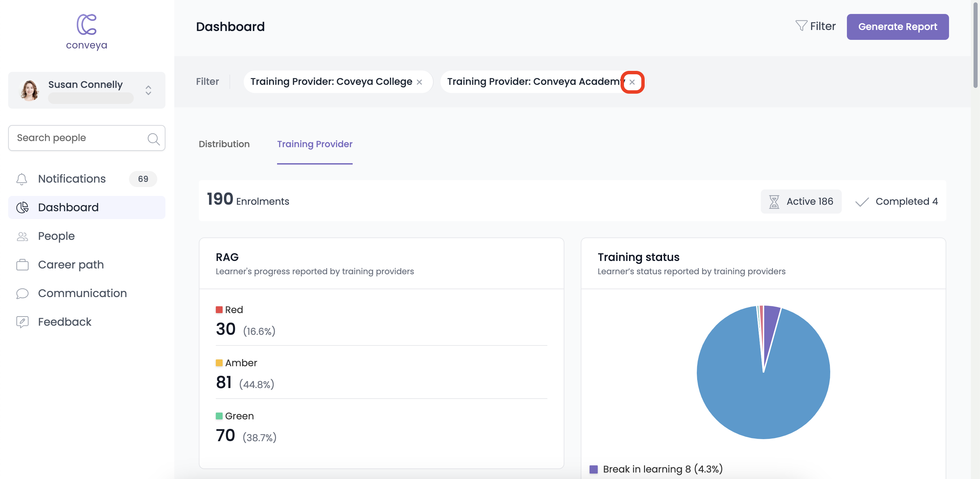This screenshot has width=980, height=479.
Task: Click the 69 notifications badge
Action: click(x=143, y=179)
